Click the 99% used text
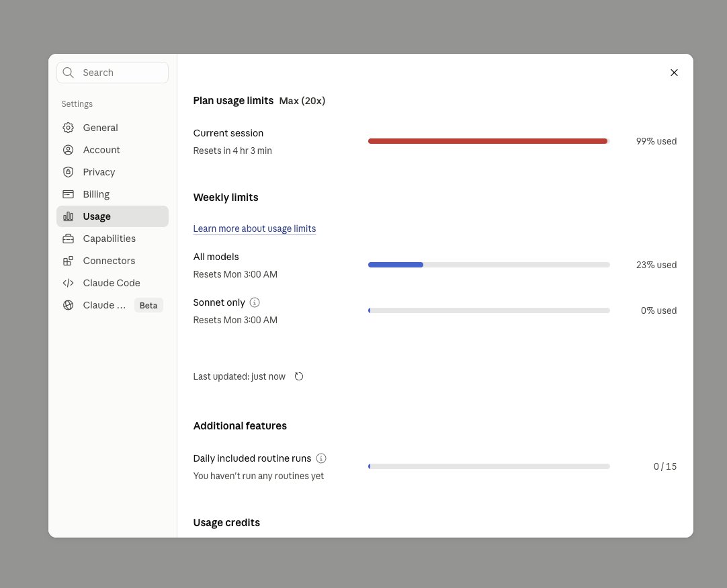 click(x=656, y=141)
